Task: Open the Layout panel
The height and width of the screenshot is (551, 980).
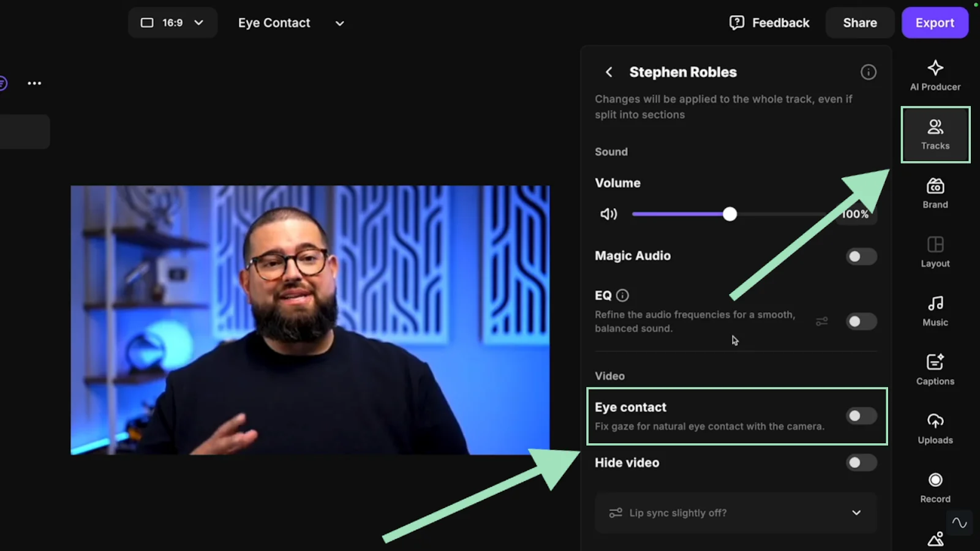Action: click(x=935, y=251)
